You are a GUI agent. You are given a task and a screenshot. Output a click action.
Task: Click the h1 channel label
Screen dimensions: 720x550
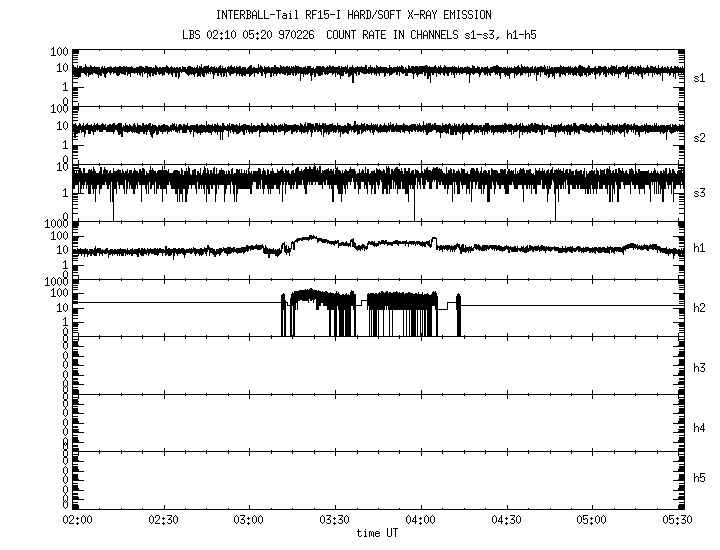[699, 249]
